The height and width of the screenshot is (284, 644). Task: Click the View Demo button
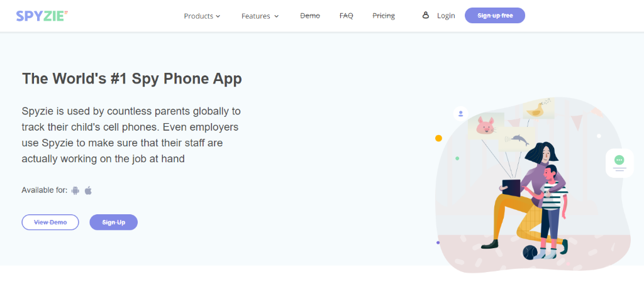tap(50, 222)
